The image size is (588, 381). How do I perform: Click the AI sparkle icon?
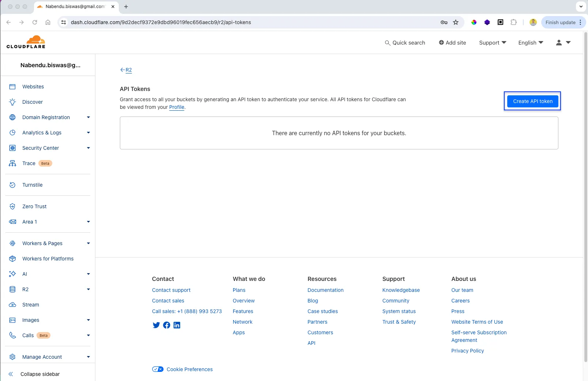(x=12, y=274)
